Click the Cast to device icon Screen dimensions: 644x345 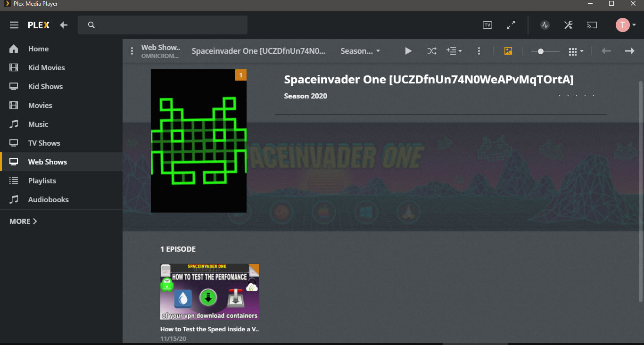[x=592, y=25]
